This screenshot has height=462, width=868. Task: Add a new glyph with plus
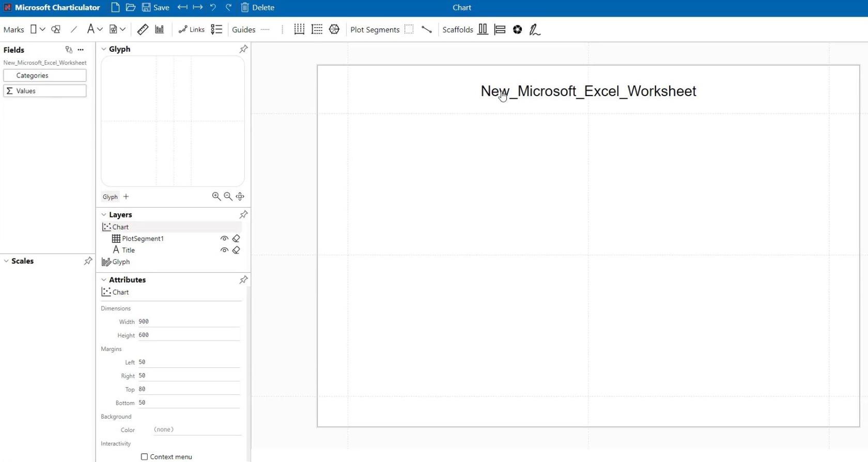(x=126, y=196)
